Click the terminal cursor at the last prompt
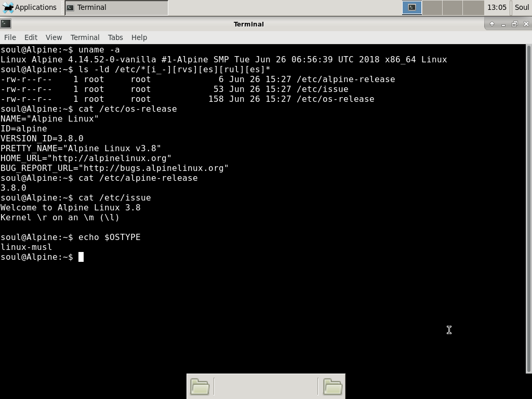This screenshot has height=399, width=532. coord(81,257)
